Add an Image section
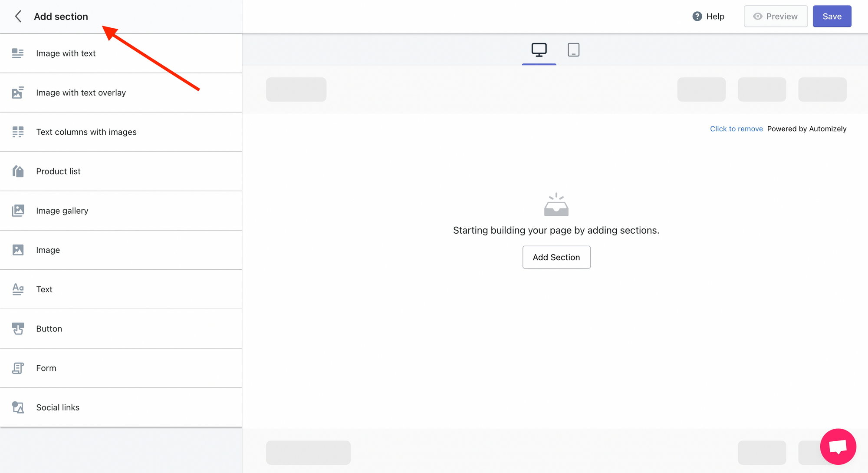Screen dimensions: 868x473 (x=48, y=250)
